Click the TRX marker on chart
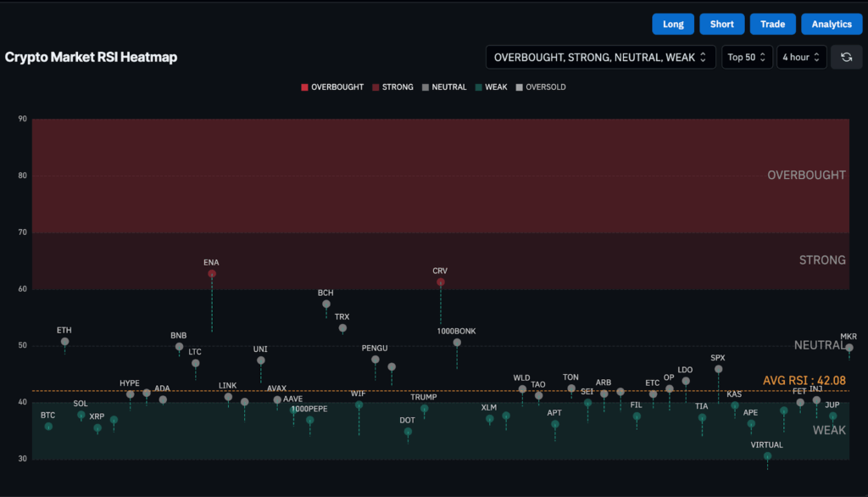 [x=342, y=328]
